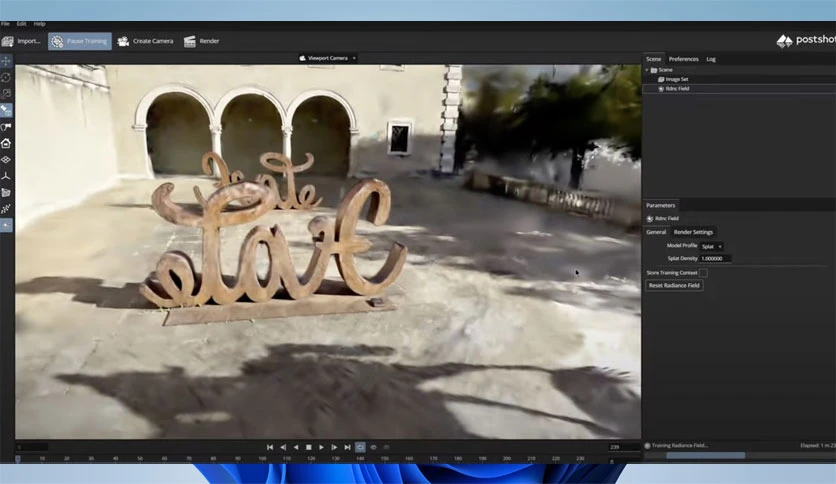The height and width of the screenshot is (484, 836).
Task: Switch to the Scene tab
Action: pyautogui.click(x=653, y=59)
